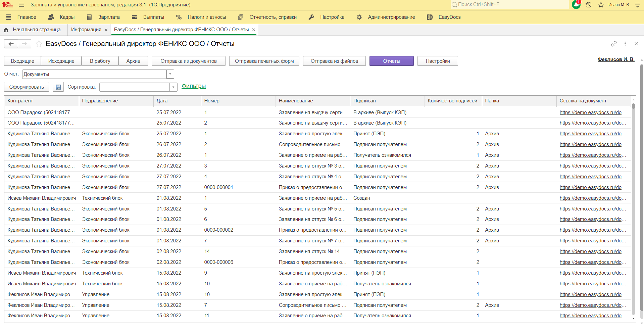The height and width of the screenshot is (331, 644).
Task: Sort by the Подписан column header
Action: coord(387,101)
